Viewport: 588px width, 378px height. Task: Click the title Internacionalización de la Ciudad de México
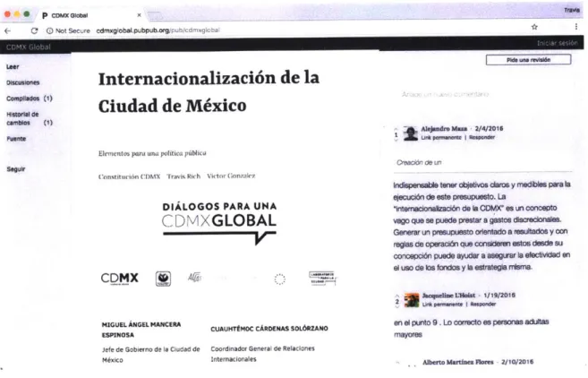tap(209, 92)
